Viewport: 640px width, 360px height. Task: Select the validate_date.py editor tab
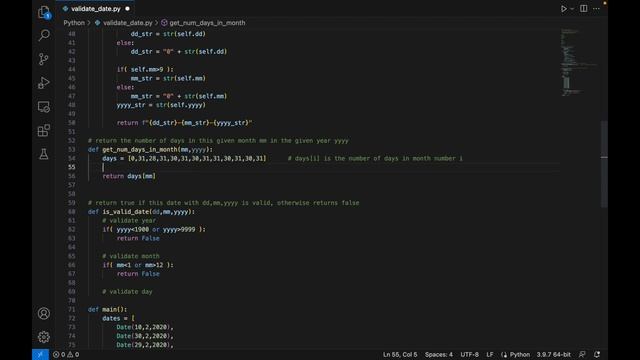96,9
